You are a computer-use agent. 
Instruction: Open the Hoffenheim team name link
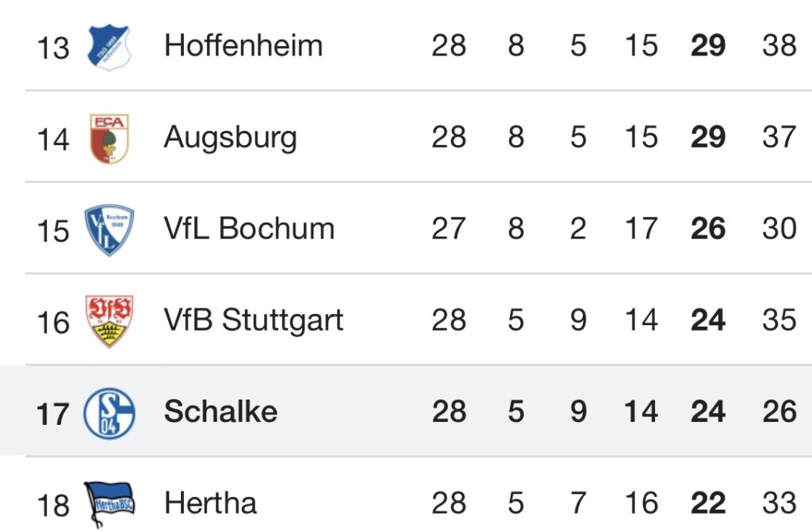tap(243, 45)
